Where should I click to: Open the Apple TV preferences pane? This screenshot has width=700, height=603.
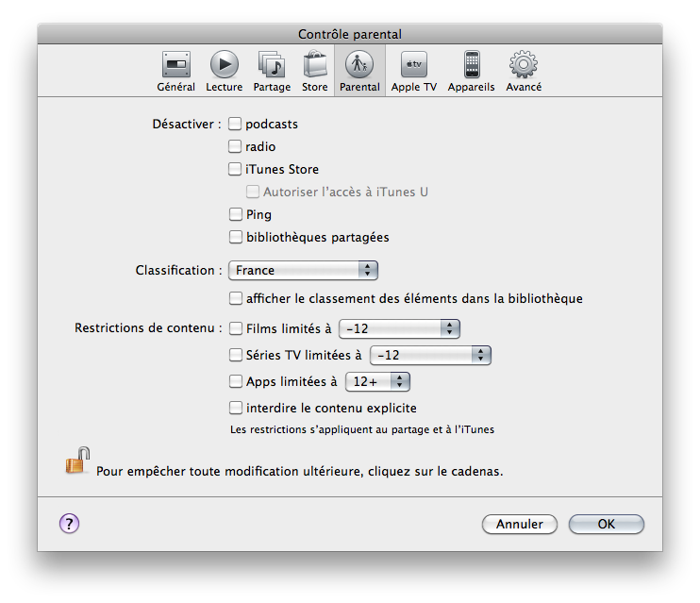[x=413, y=71]
